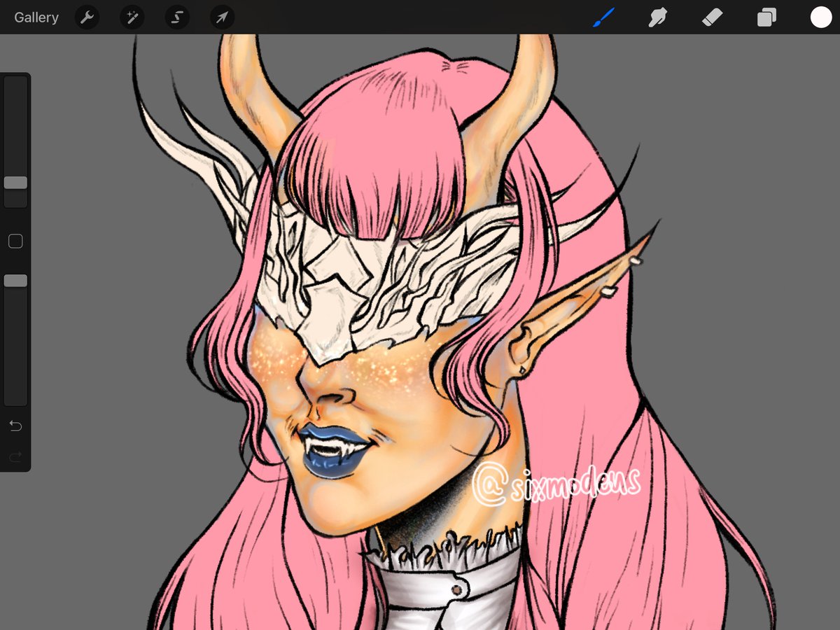Adjust the brush opacity slider handle
Image resolution: width=840 pixels, height=630 pixels.
pyautogui.click(x=15, y=281)
